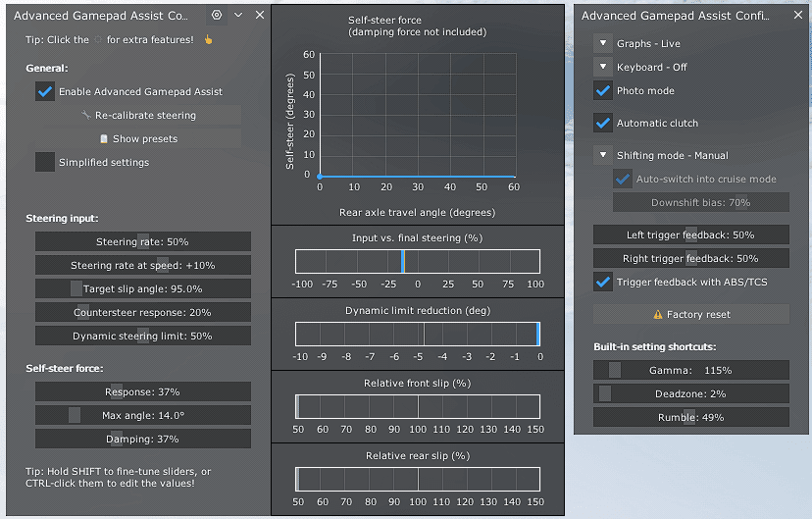Toggle the Photo mode checkbox

[x=603, y=90]
